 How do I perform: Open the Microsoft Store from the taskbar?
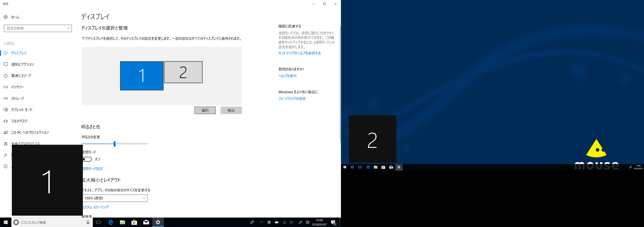pyautogui.click(x=134, y=222)
